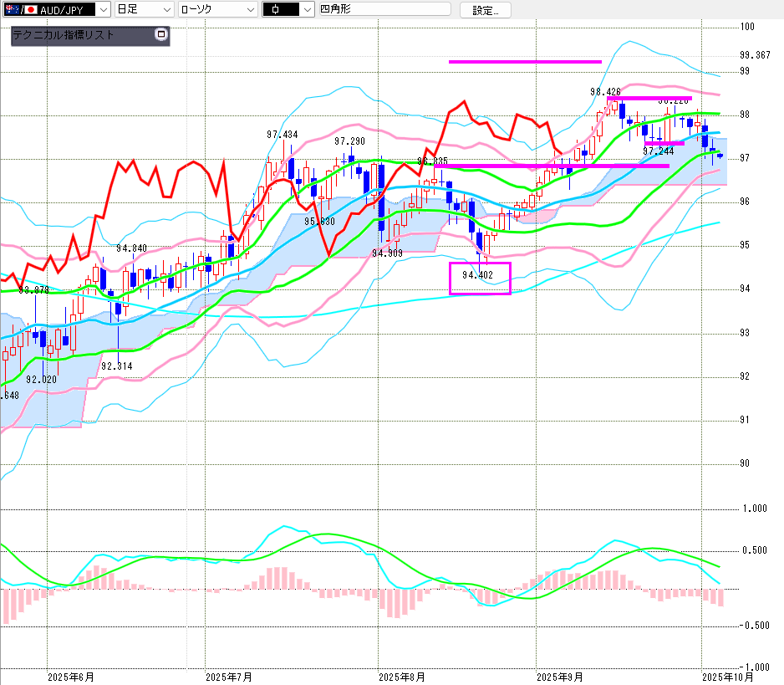Click the 97.434 peak price label
The width and height of the screenshot is (784, 685).
[x=283, y=134]
